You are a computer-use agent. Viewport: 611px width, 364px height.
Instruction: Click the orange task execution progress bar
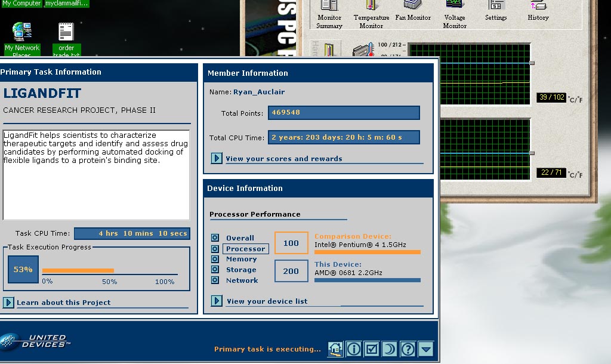tap(78, 270)
